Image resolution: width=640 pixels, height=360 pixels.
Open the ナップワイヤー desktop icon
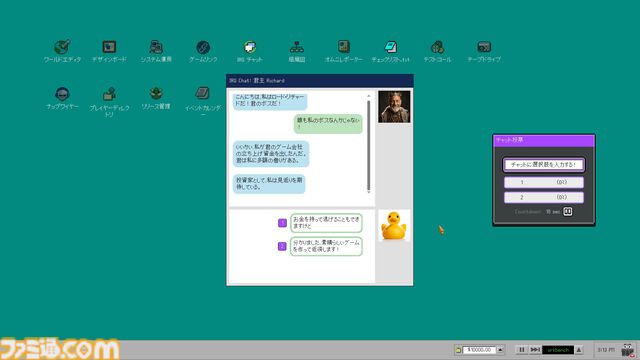tap(62, 98)
